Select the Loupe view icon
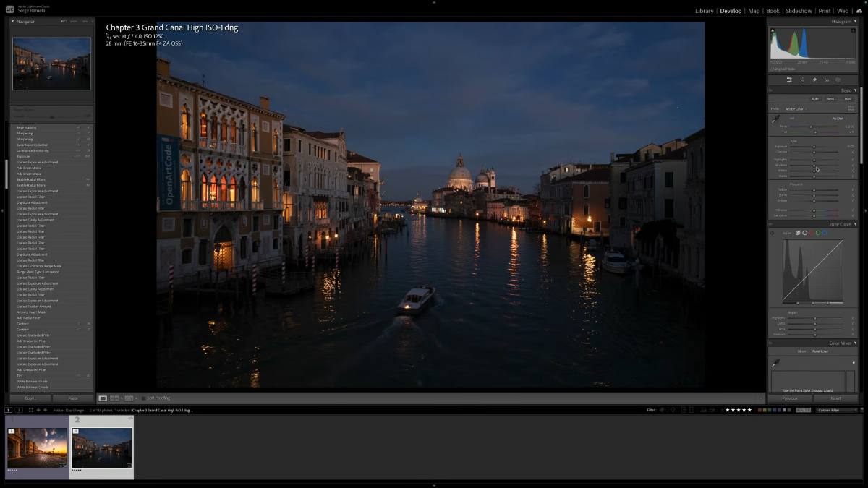Screen dimensions: 868x488 (x=103, y=398)
